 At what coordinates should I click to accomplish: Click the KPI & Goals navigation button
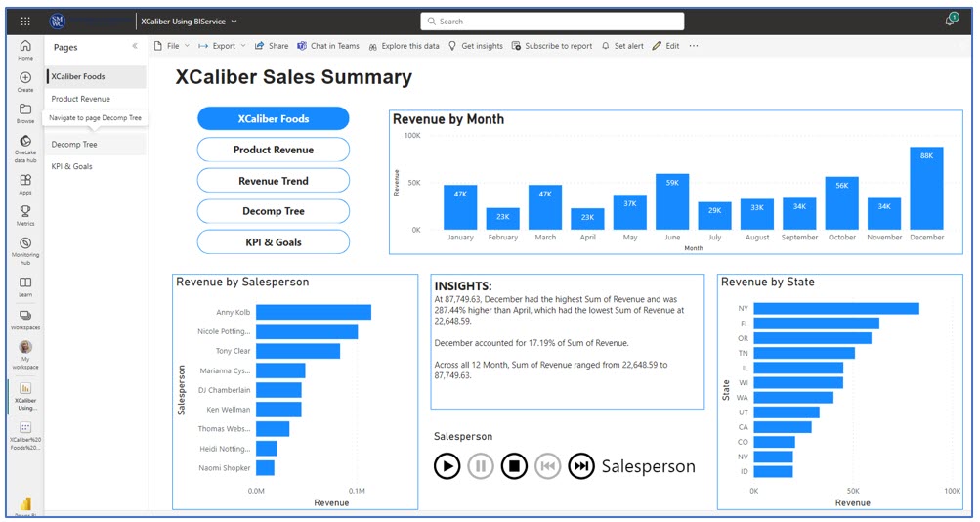(x=274, y=241)
